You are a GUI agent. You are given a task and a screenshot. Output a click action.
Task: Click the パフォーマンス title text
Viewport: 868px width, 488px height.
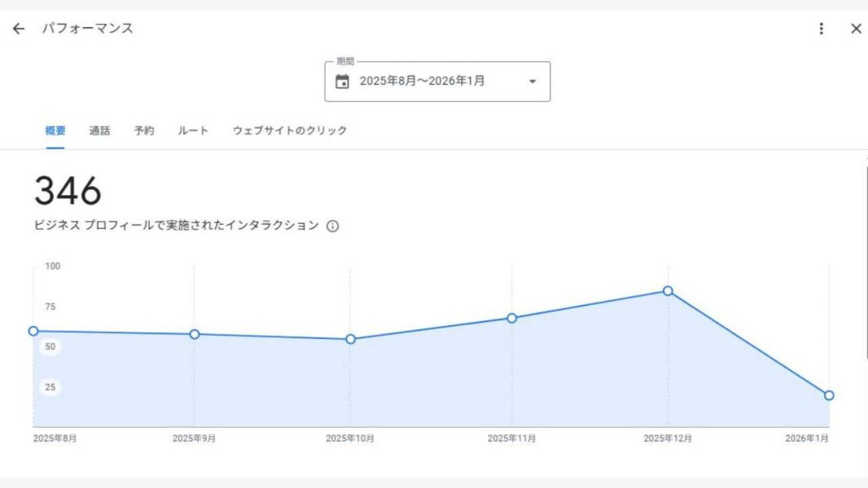click(x=89, y=28)
